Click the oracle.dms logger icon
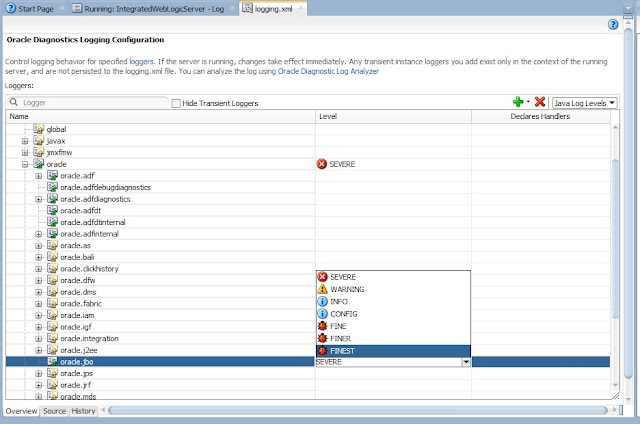This screenshot has width=640, height=424. [x=52, y=292]
